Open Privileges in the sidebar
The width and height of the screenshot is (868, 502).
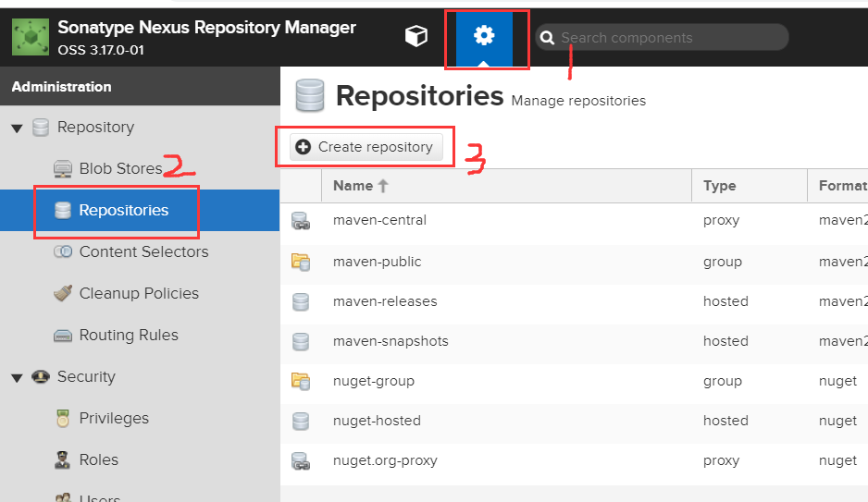coord(114,418)
